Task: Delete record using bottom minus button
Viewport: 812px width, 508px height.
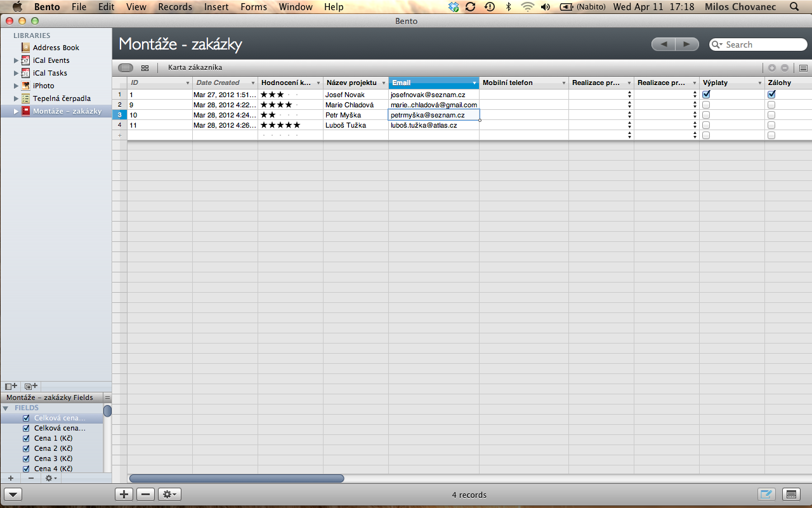Action: (146, 495)
